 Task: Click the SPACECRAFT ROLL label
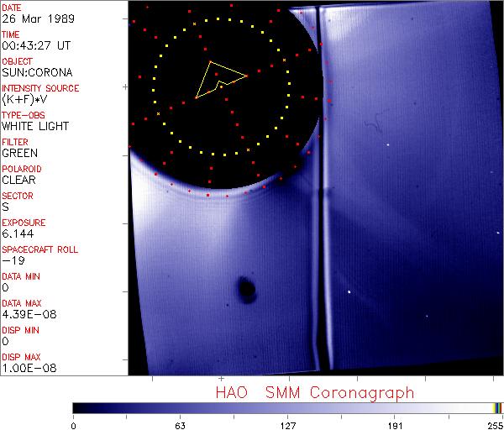click(39, 249)
